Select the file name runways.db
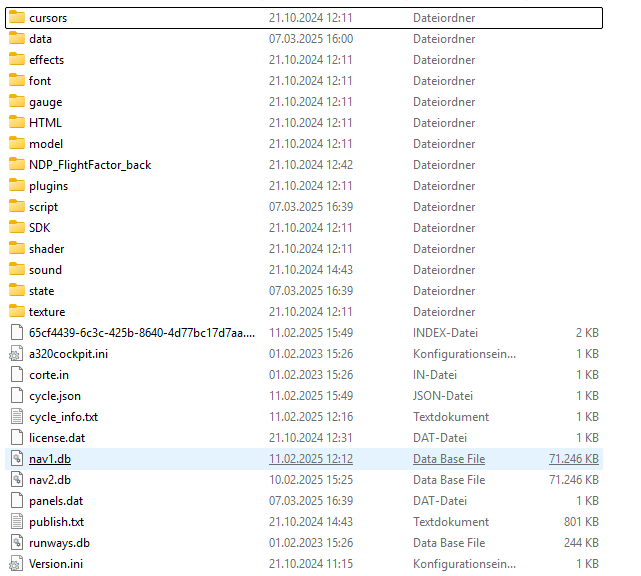This screenshot has width=641, height=576. [x=59, y=542]
